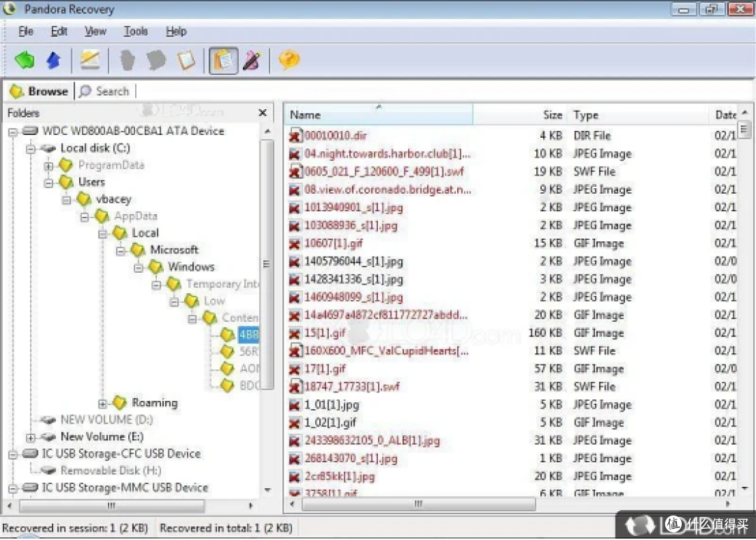The image size is (756, 540).
Task: Select file 0605_021_F_120600_F_499[1].swf
Action: pos(384,171)
